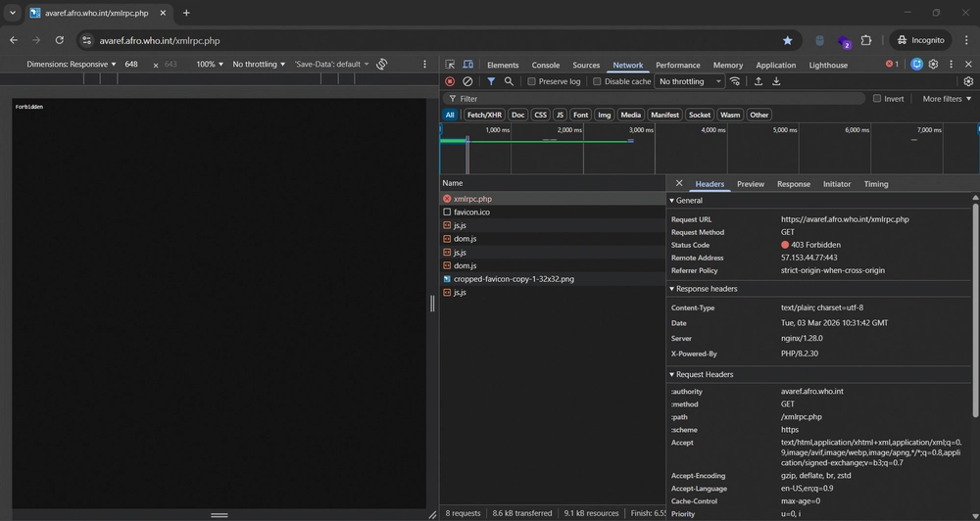Select the favicon.ico request row
This screenshot has height=521, width=980.
coord(553,212)
